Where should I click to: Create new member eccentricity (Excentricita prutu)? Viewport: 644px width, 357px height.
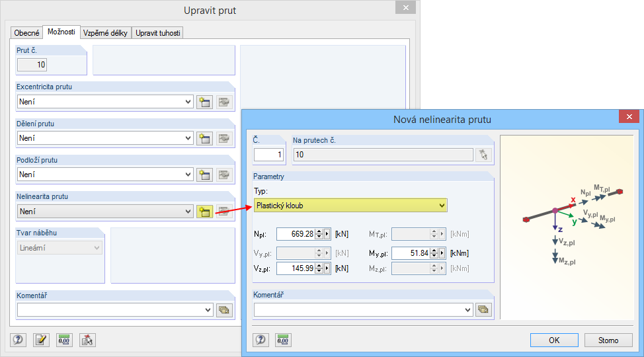pyautogui.click(x=204, y=102)
